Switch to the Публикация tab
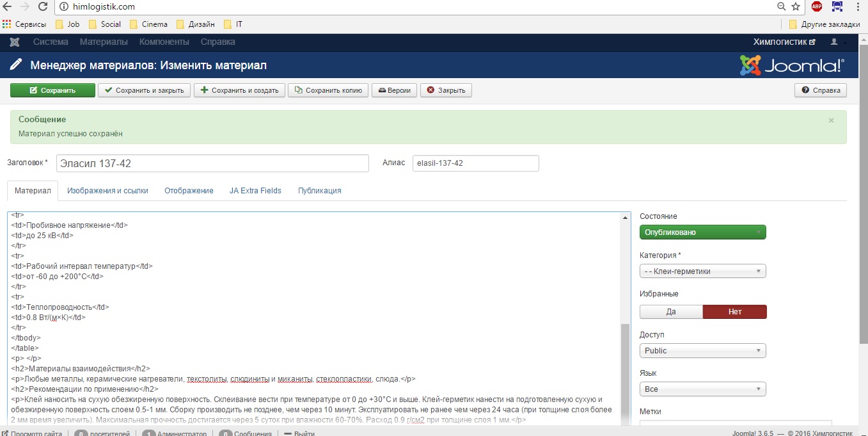 click(x=319, y=191)
